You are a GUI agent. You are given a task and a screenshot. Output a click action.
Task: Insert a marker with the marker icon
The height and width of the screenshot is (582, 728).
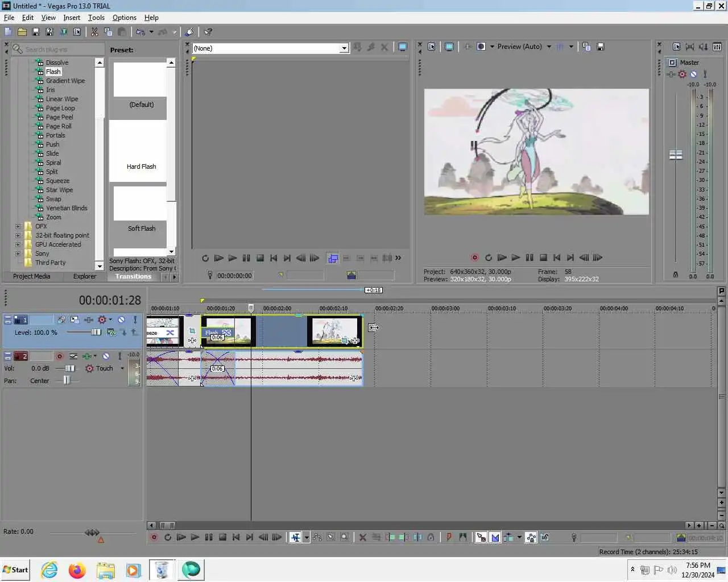[x=449, y=537]
